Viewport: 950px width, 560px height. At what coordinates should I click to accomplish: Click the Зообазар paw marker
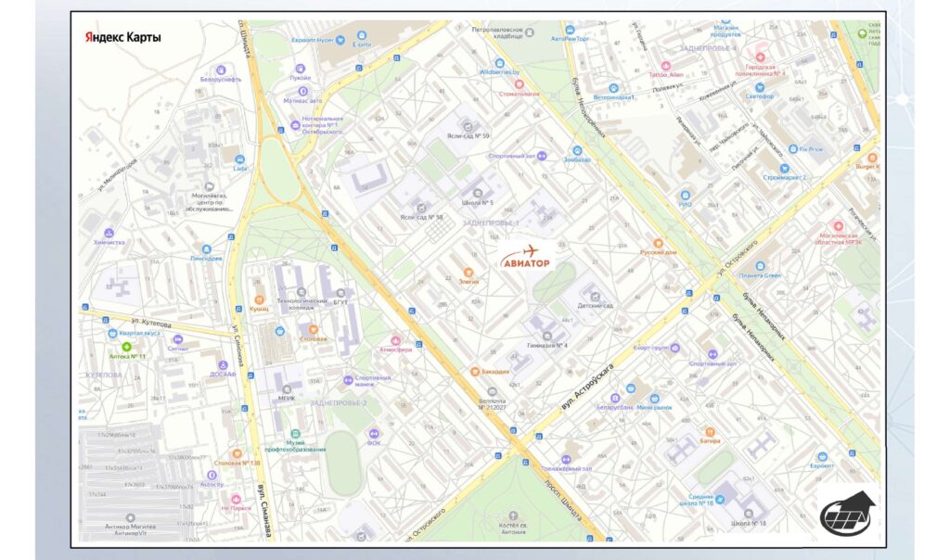[577, 151]
